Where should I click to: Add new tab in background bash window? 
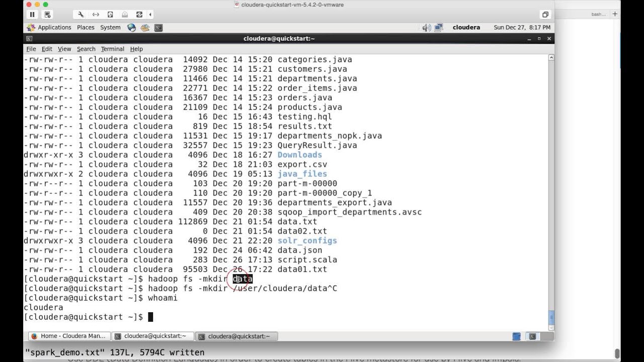[x=615, y=14]
